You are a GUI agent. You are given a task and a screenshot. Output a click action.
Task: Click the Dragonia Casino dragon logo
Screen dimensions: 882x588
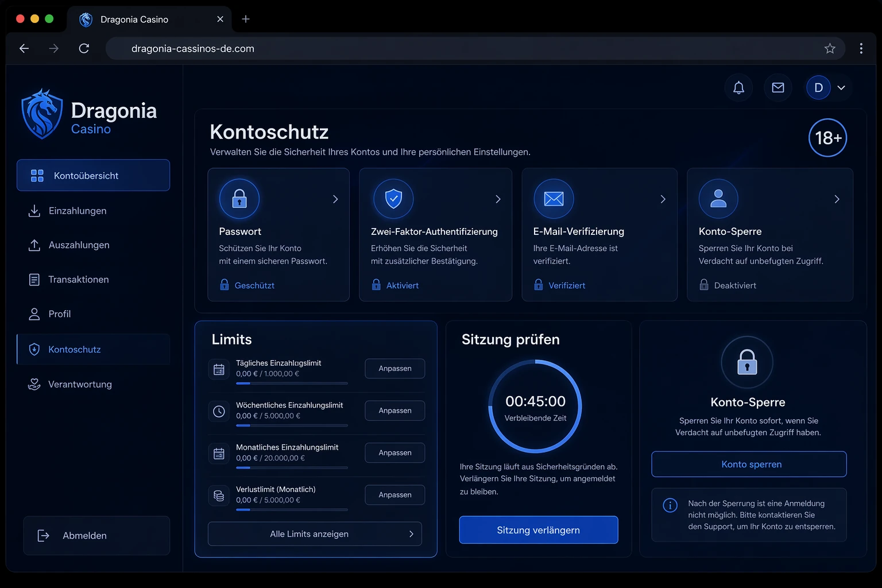click(x=41, y=114)
